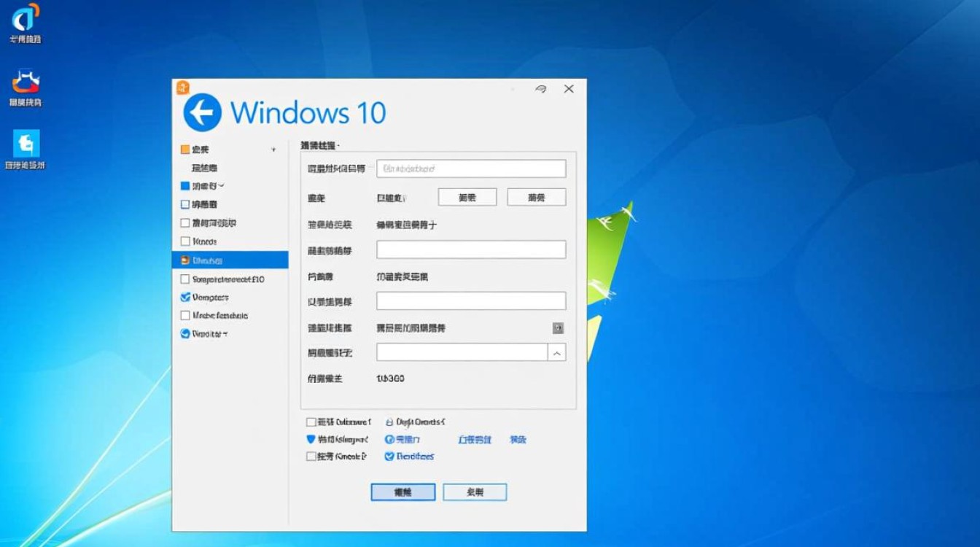The image size is (980, 547).
Task: Click the round blue icon beside the middle bottom link
Action: (x=388, y=439)
